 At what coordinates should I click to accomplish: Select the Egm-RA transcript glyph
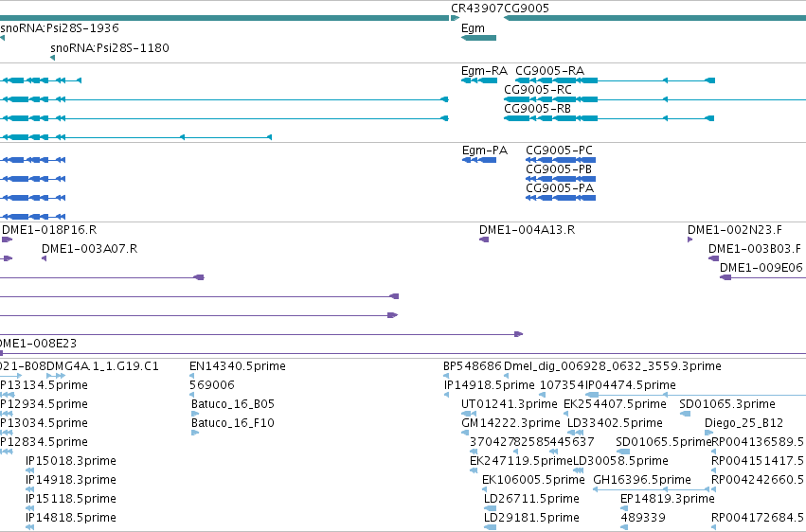click(x=479, y=80)
